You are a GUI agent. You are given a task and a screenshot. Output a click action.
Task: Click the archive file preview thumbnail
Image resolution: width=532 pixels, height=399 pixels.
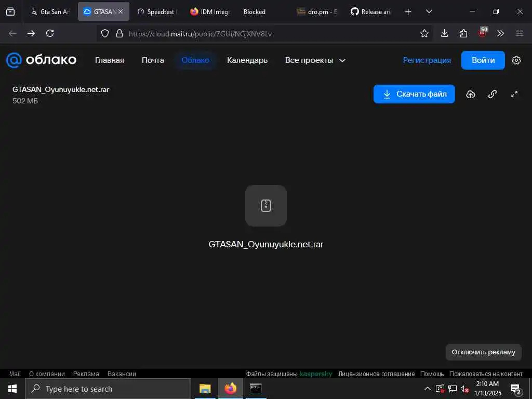265,206
